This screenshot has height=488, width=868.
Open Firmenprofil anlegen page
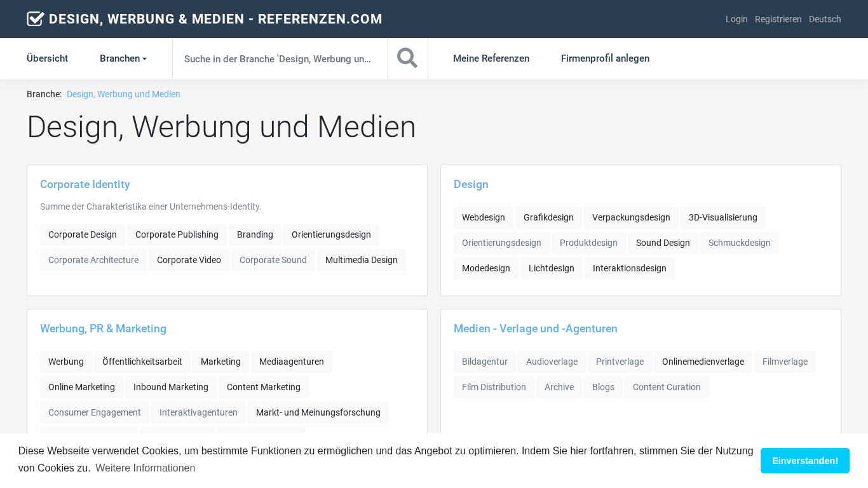(x=605, y=58)
